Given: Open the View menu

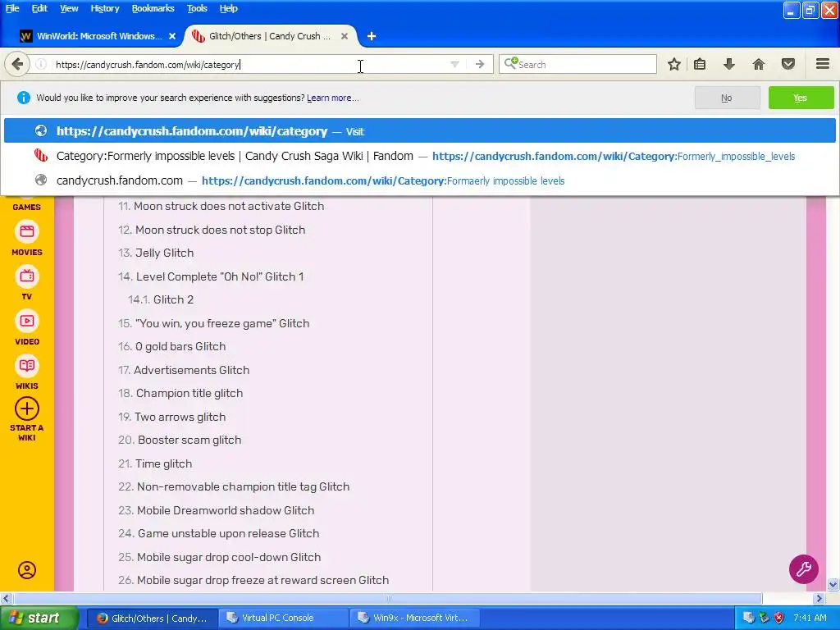Looking at the screenshot, I should 69,8.
